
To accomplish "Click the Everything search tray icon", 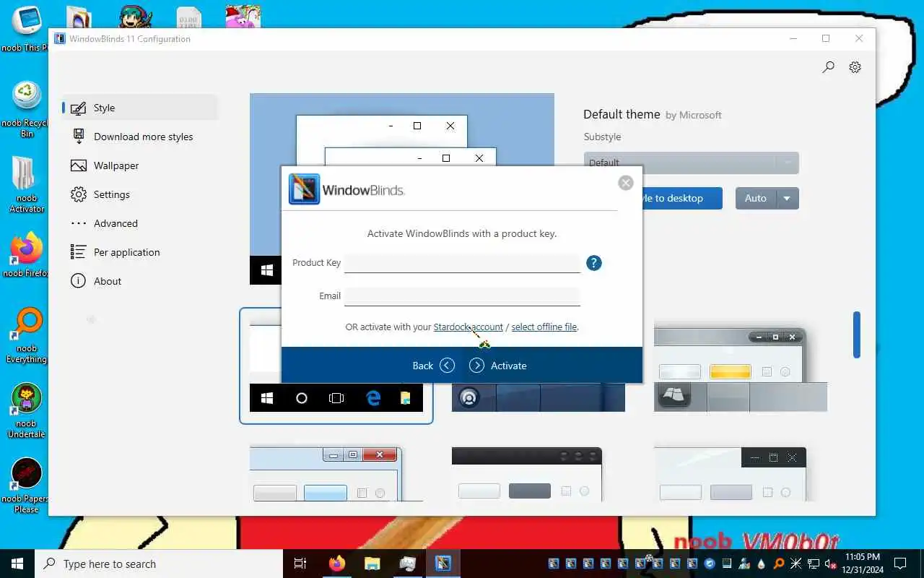I will [778, 564].
